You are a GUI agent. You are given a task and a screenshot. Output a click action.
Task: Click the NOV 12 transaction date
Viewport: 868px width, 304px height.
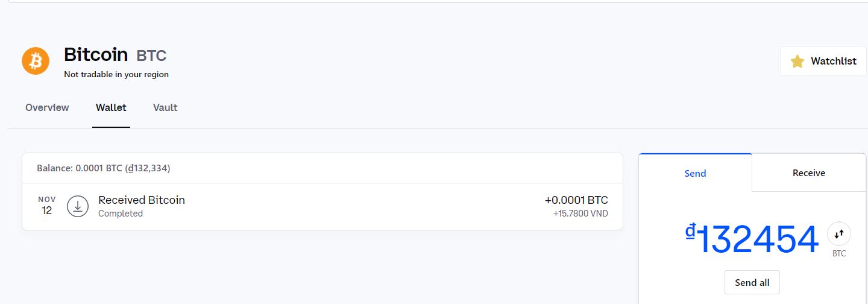47,206
